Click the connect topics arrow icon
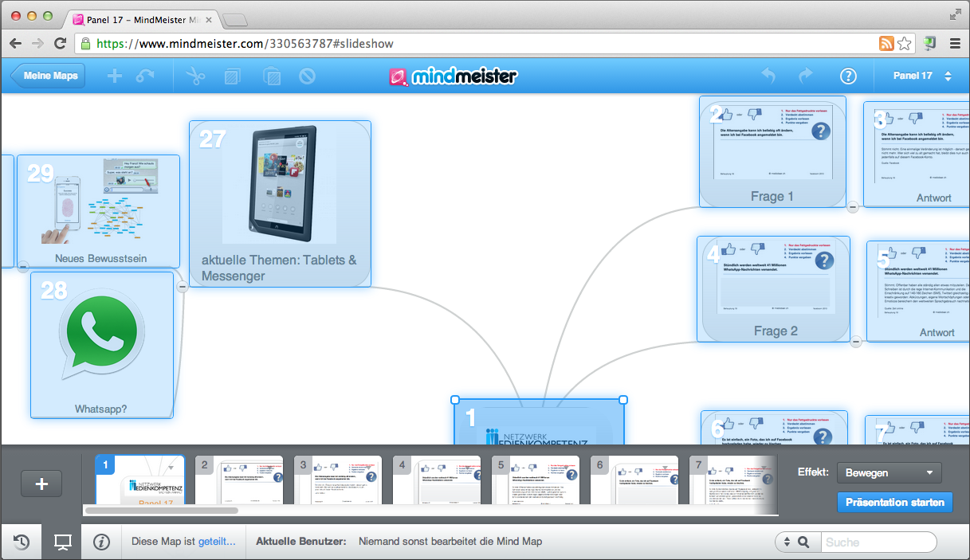Screen dimensions: 970x560 145,76
